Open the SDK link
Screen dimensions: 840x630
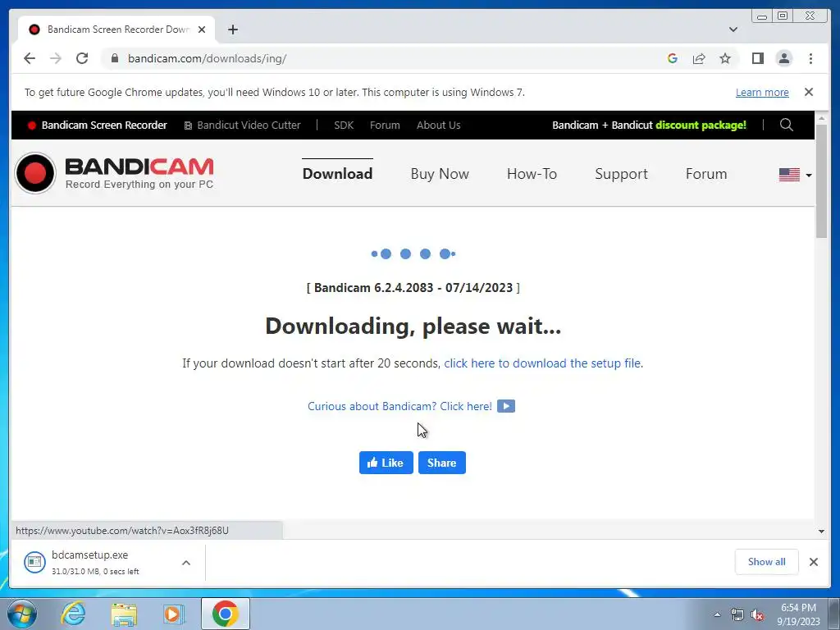(344, 125)
